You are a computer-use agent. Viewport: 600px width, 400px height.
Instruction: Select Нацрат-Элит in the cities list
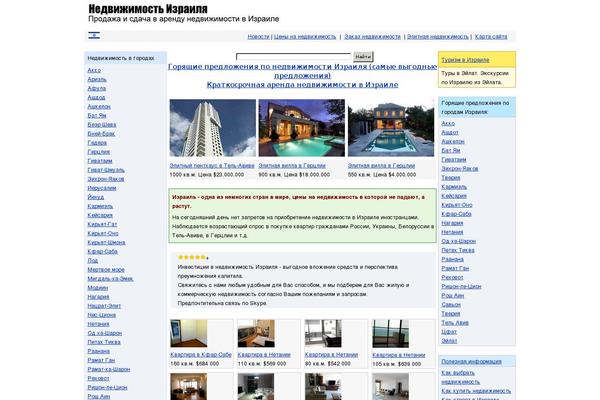tap(104, 306)
